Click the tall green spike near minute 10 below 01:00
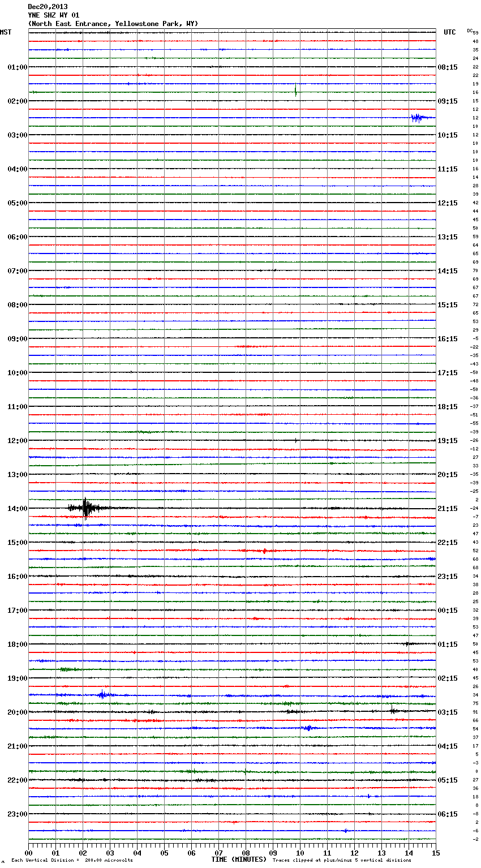 [x=295, y=89]
